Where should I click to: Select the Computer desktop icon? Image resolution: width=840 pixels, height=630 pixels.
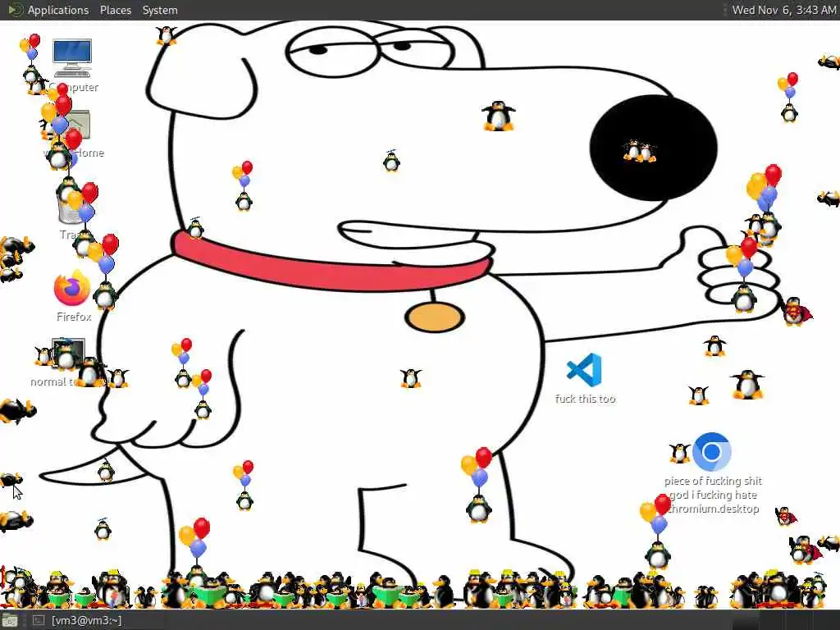(72, 58)
